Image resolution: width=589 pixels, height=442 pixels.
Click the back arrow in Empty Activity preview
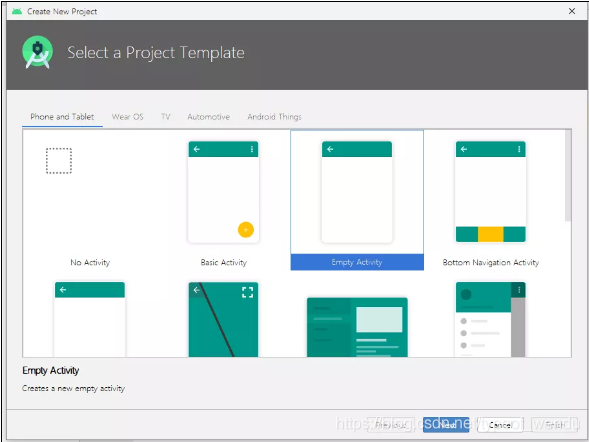pos(330,149)
